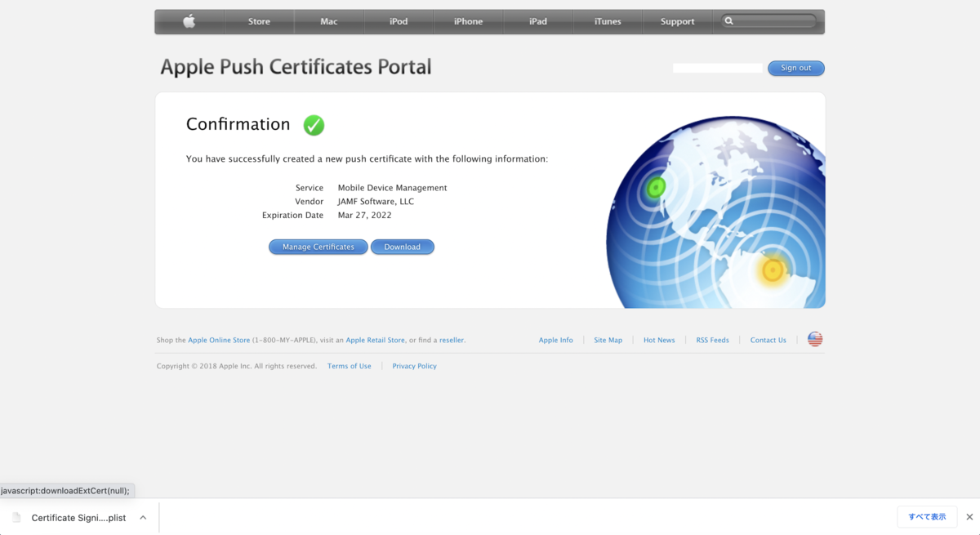This screenshot has height=535, width=980.
Task: Open the Store tab
Action: (259, 21)
